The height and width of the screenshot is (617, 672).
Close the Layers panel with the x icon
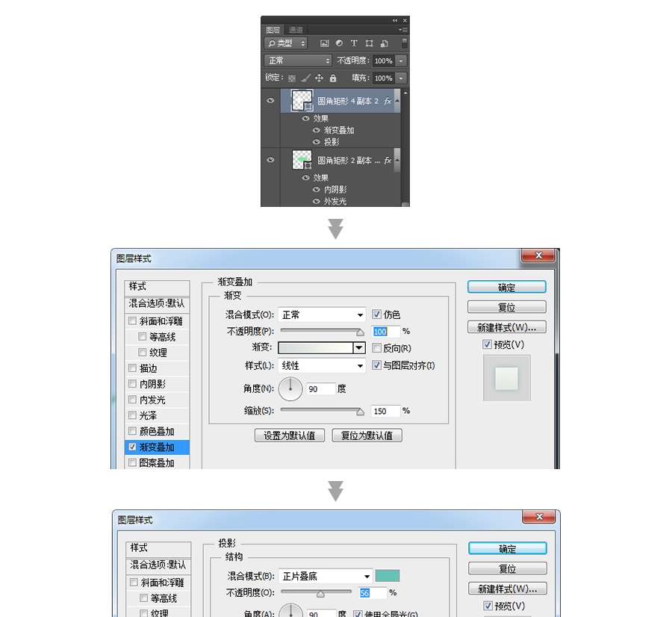[405, 21]
